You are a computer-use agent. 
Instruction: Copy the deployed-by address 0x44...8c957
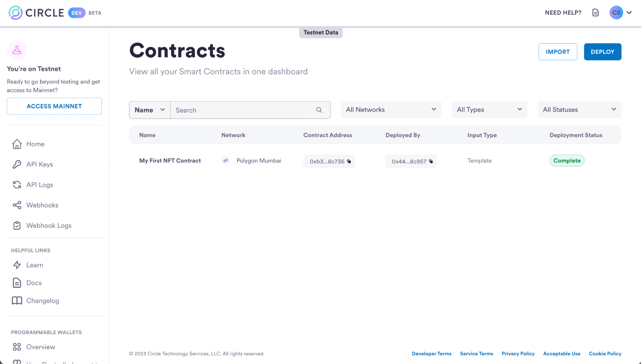tap(431, 161)
